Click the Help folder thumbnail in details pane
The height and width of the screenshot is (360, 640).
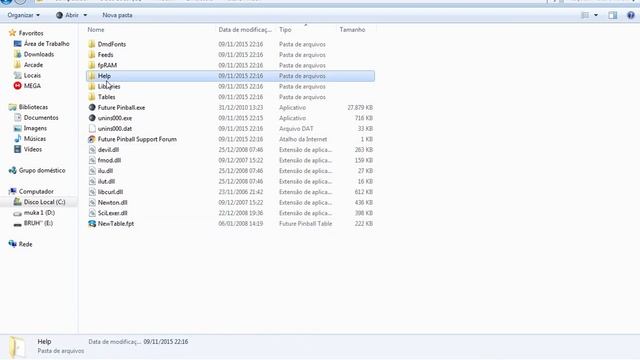click(x=17, y=347)
